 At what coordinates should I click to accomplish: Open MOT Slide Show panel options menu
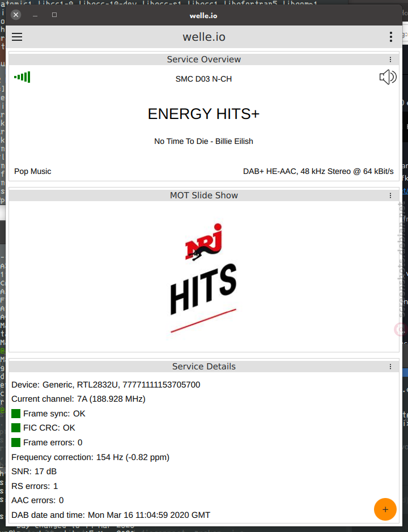pyautogui.click(x=390, y=195)
